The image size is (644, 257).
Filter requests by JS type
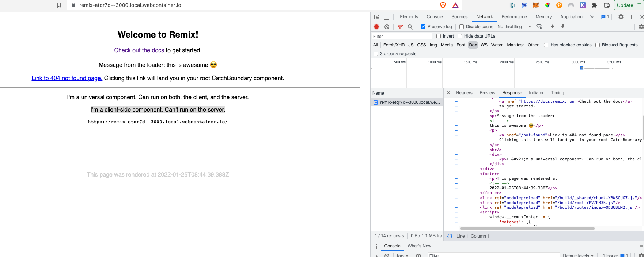(x=411, y=45)
